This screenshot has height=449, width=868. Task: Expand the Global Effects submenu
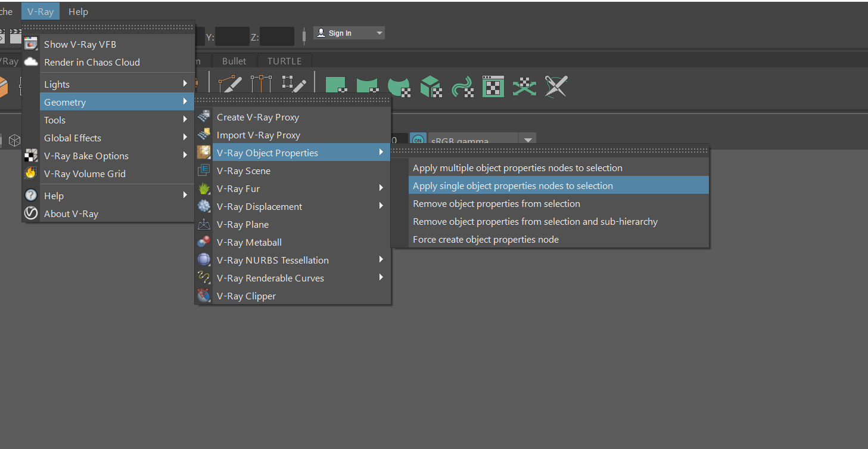click(x=185, y=137)
